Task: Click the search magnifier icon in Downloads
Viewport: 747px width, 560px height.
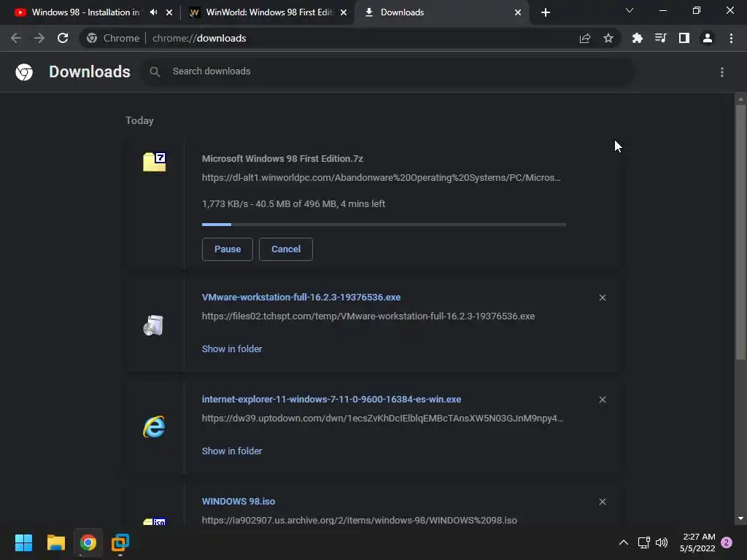Action: 155,71
